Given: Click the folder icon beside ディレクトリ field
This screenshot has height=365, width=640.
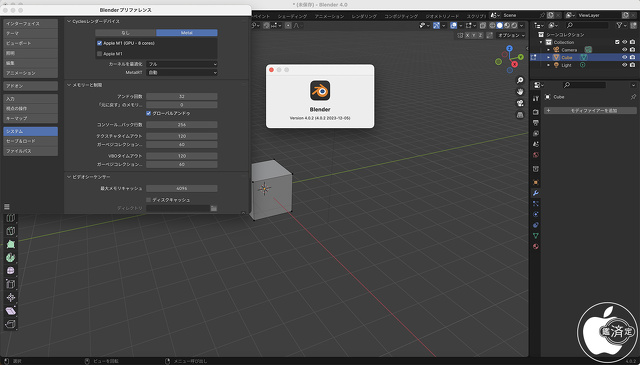Looking at the screenshot, I should pyautogui.click(x=213, y=208).
